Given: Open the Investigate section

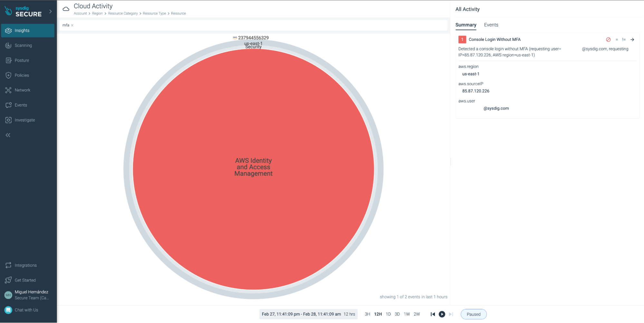Looking at the screenshot, I should coord(28,120).
